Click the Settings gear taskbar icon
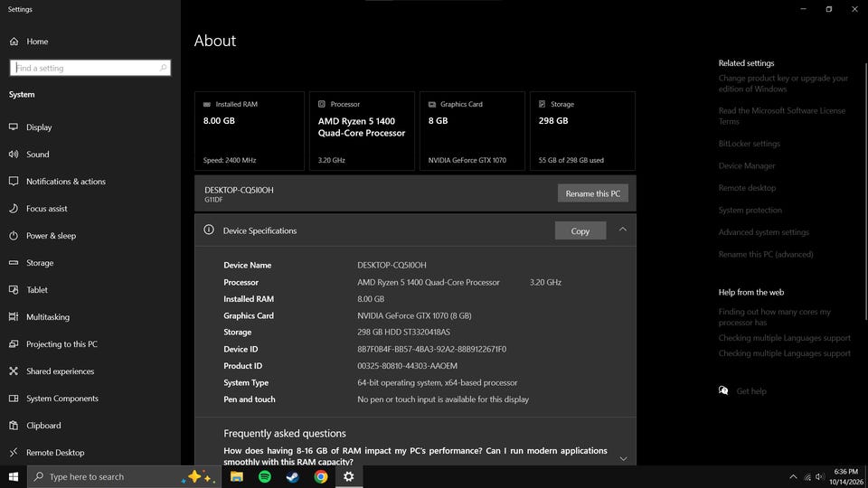Screen dimensions: 868x488 [x=349, y=476]
